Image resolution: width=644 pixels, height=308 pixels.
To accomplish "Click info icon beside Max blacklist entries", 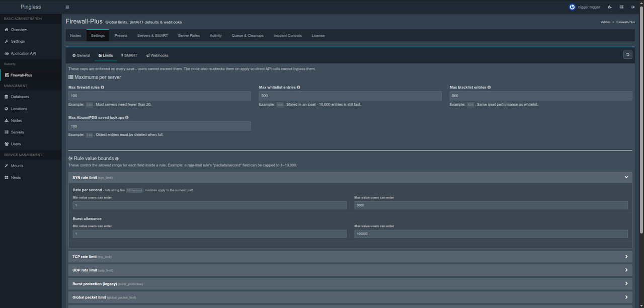I will 489,87.
